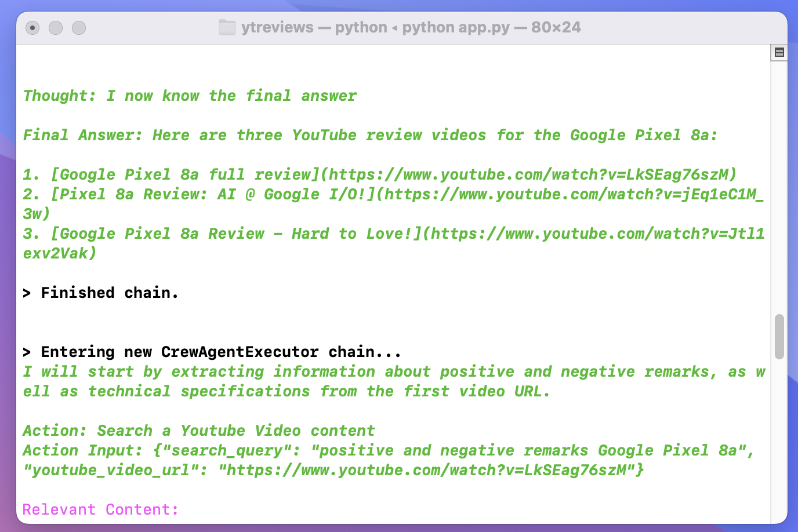Viewport: 798px width, 532px height.
Task: Close the ytreviews terminal window
Action: 33,28
